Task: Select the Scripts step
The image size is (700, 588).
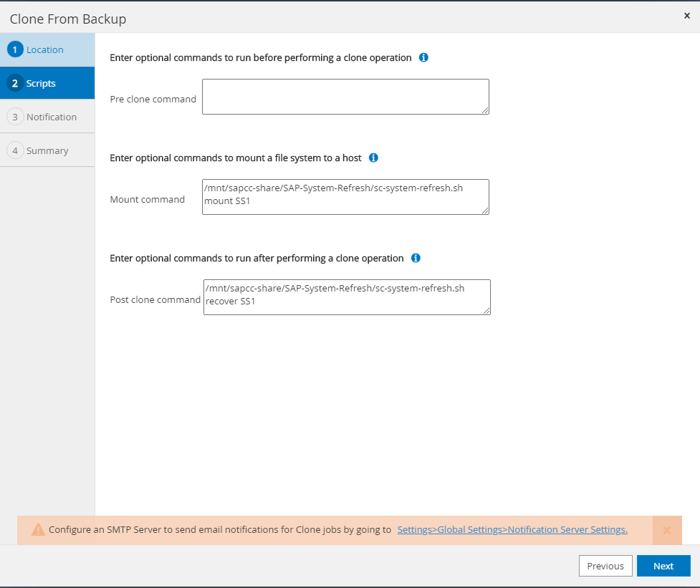Action: tap(41, 83)
